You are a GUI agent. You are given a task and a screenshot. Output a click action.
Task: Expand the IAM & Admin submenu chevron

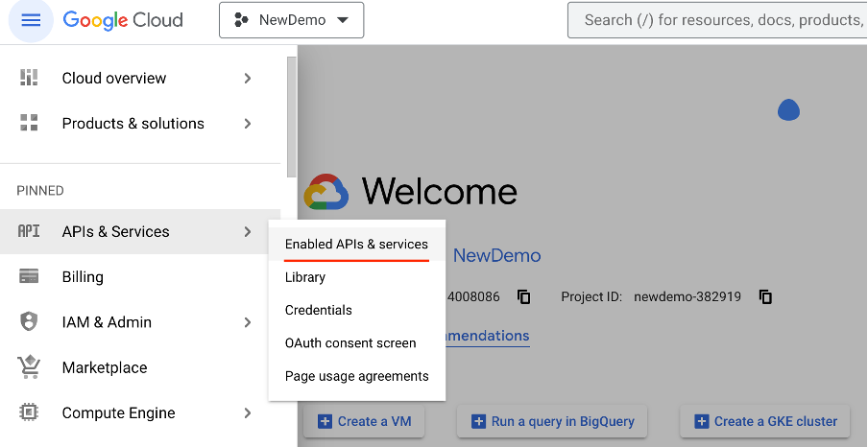(248, 322)
